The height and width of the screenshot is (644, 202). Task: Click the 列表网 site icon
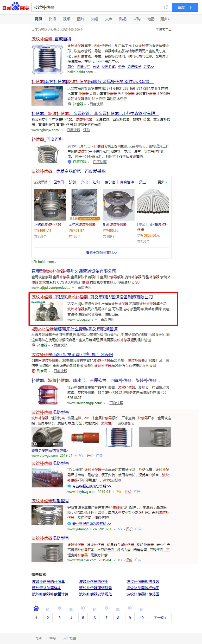click(33, 371)
